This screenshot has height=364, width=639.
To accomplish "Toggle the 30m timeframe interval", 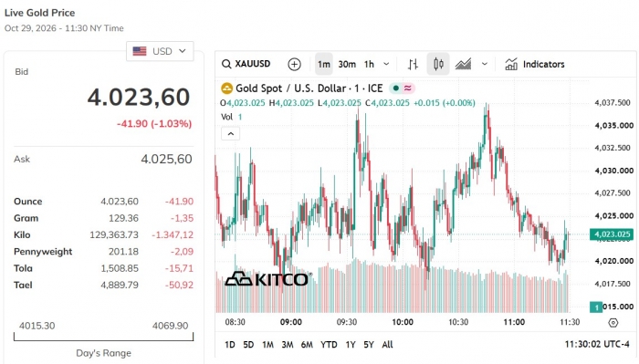I will (347, 64).
